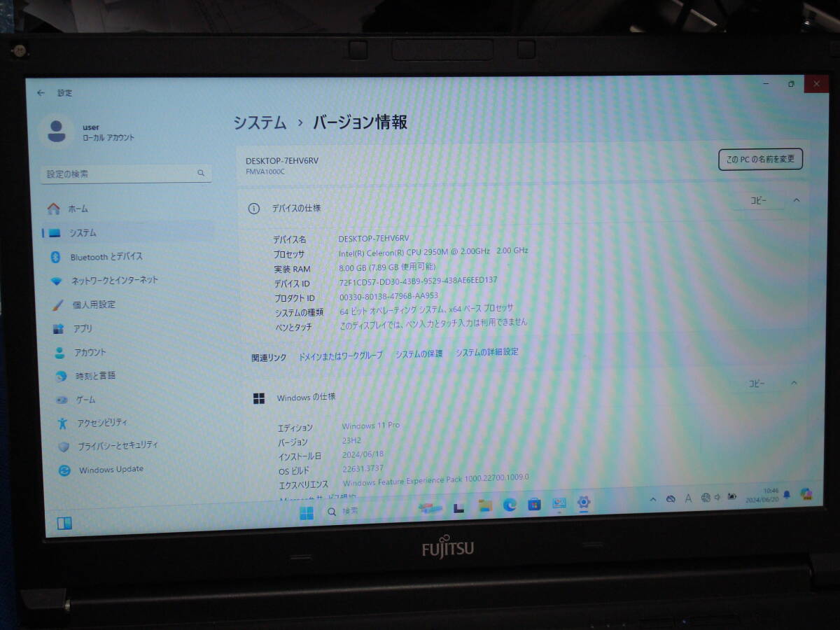Click the Wi-Fi icon beside ネットワークとインターネット
This screenshot has height=630, width=840.
57,281
